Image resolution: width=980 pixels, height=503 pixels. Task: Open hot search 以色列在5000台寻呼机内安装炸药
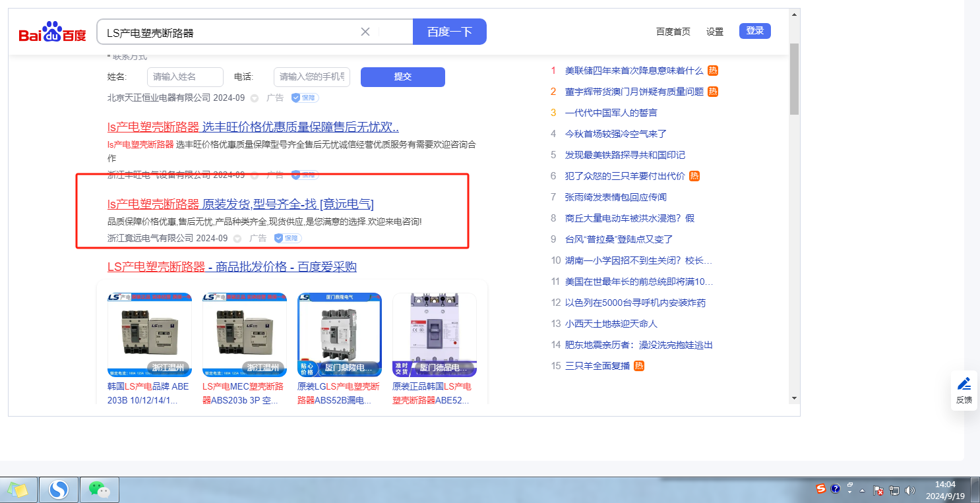635,303
